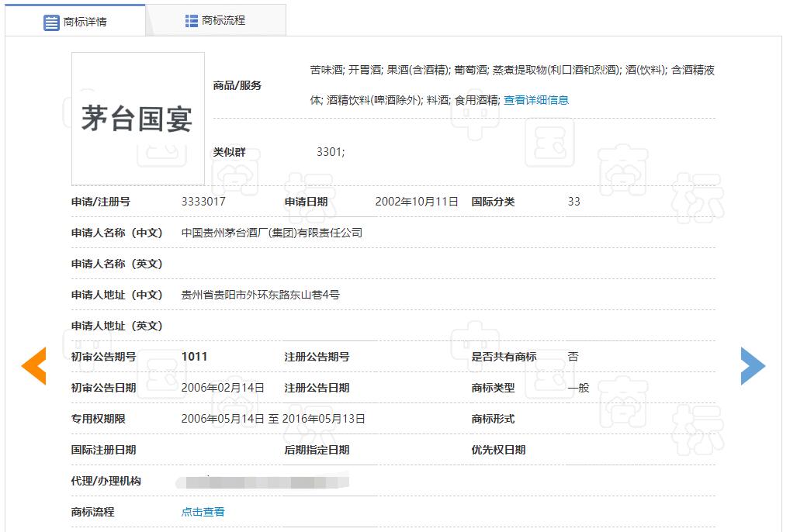Click the 国际分类 label

(493, 202)
